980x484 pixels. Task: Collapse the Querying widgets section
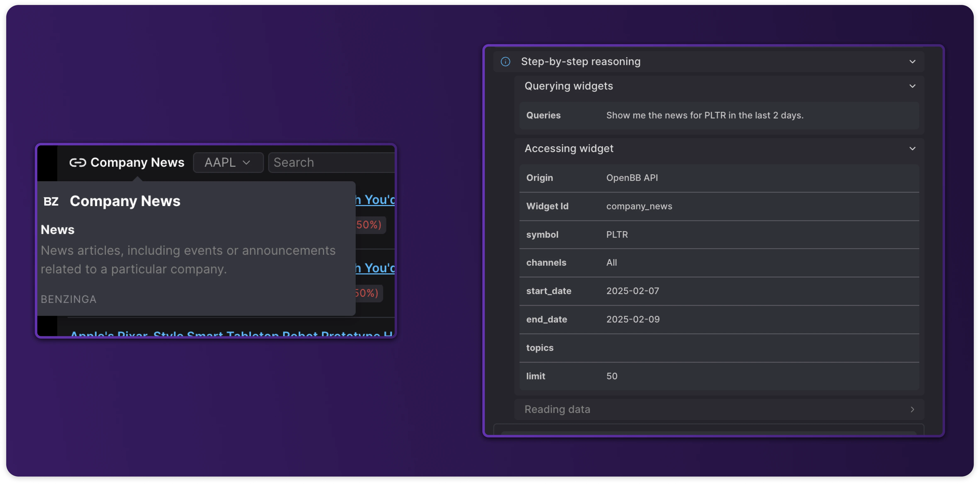coord(912,86)
